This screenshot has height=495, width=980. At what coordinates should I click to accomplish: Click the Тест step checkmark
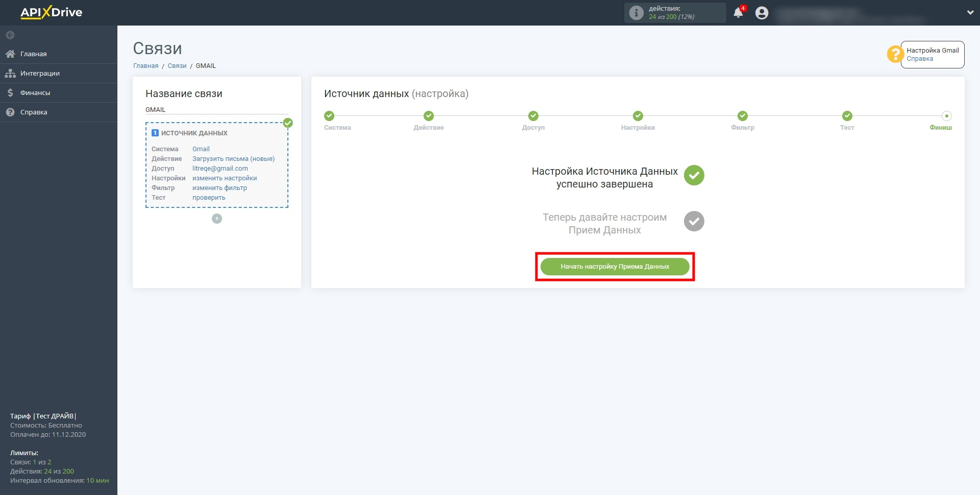click(x=847, y=116)
